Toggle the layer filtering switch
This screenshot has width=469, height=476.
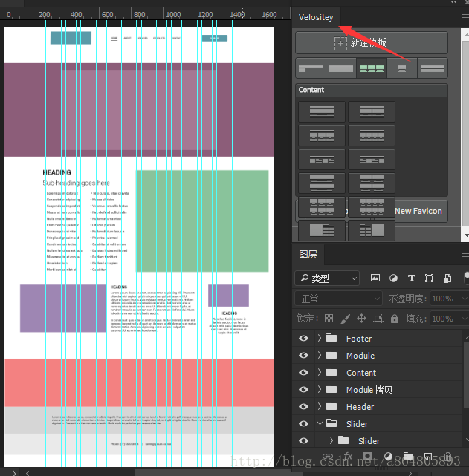pyautogui.click(x=467, y=278)
